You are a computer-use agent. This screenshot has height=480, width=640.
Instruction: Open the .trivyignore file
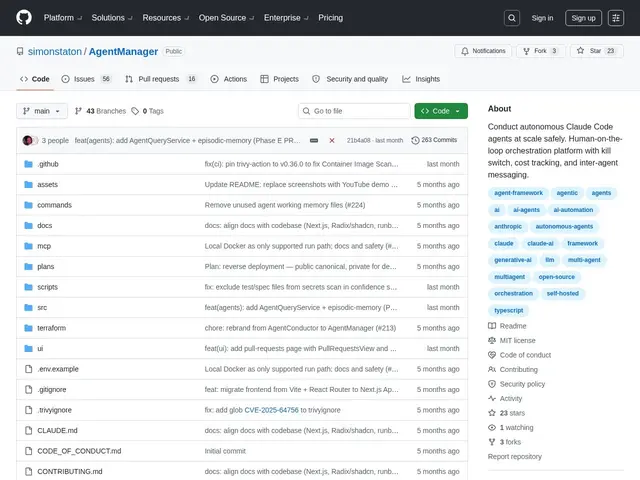[54, 410]
